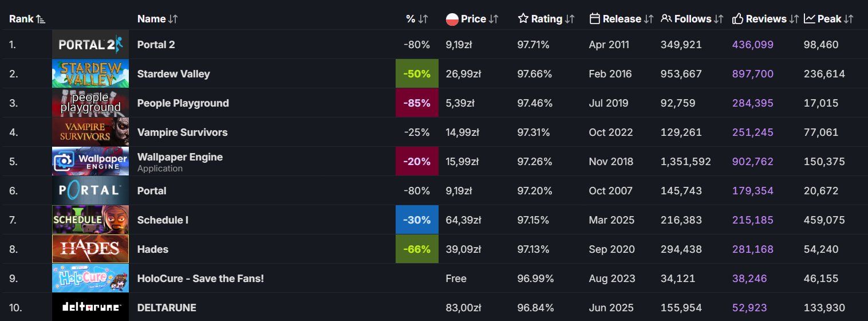The height and width of the screenshot is (321, 868).
Task: Click the star icon beside Rating
Action: tap(523, 18)
